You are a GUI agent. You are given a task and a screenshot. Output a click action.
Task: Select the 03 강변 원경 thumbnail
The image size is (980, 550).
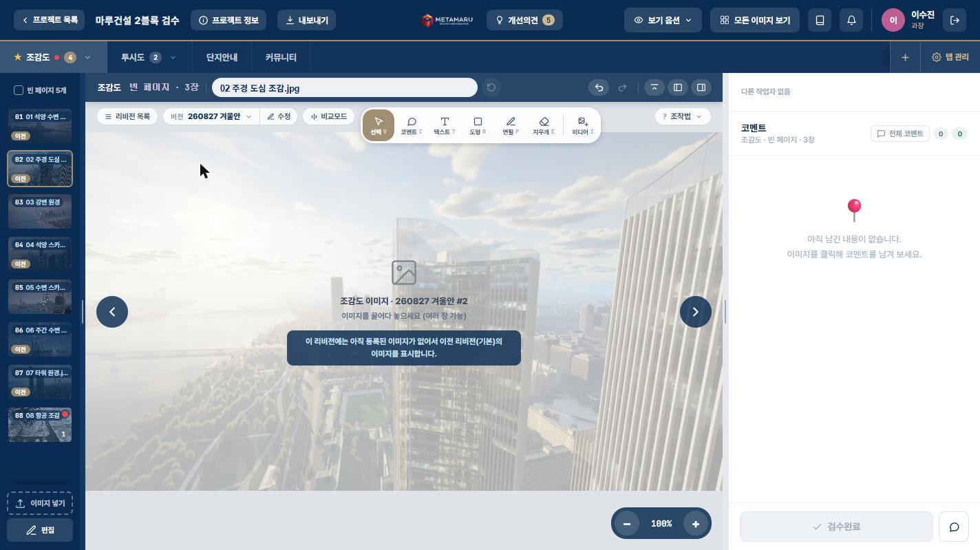pos(40,211)
